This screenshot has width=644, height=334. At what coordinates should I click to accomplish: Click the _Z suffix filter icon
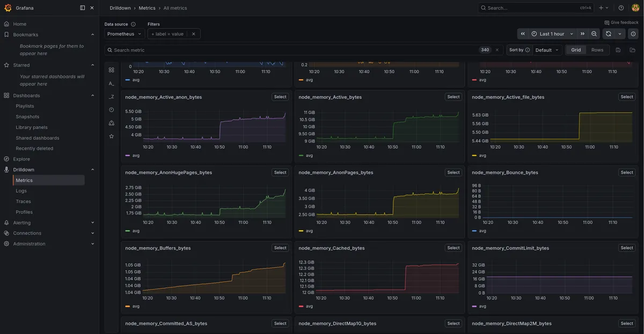(112, 97)
